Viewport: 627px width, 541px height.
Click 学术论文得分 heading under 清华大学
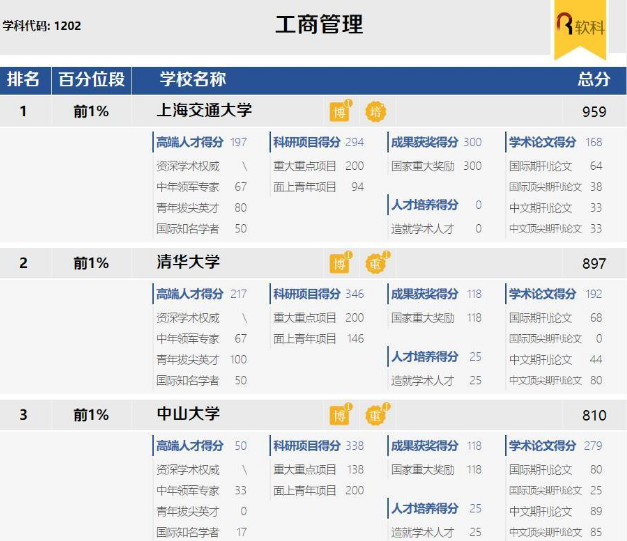click(542, 294)
